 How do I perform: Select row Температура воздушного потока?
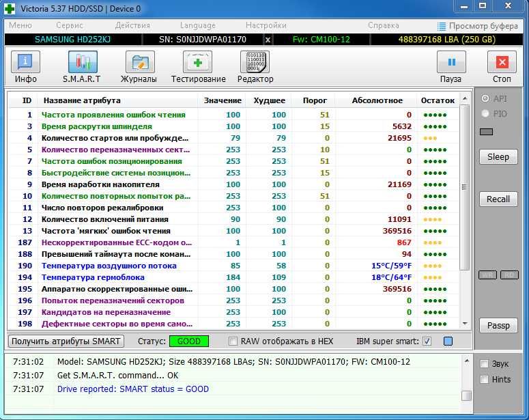233,266
